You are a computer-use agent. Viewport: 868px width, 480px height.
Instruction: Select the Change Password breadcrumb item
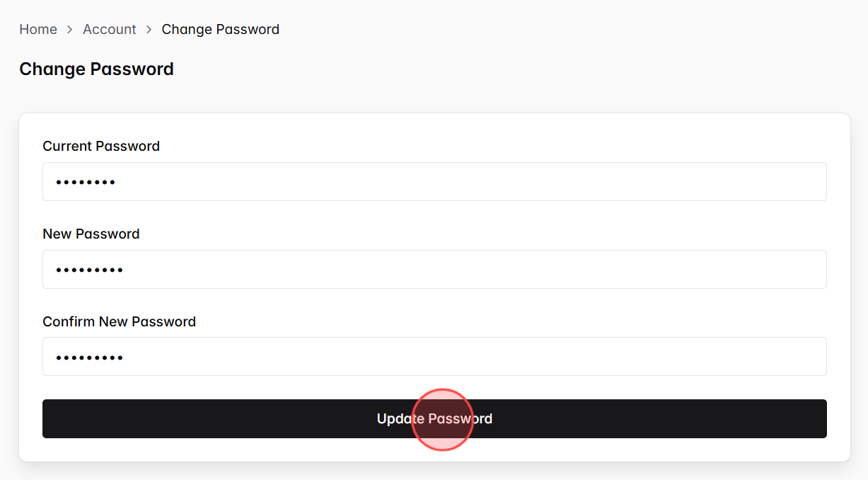pos(220,29)
